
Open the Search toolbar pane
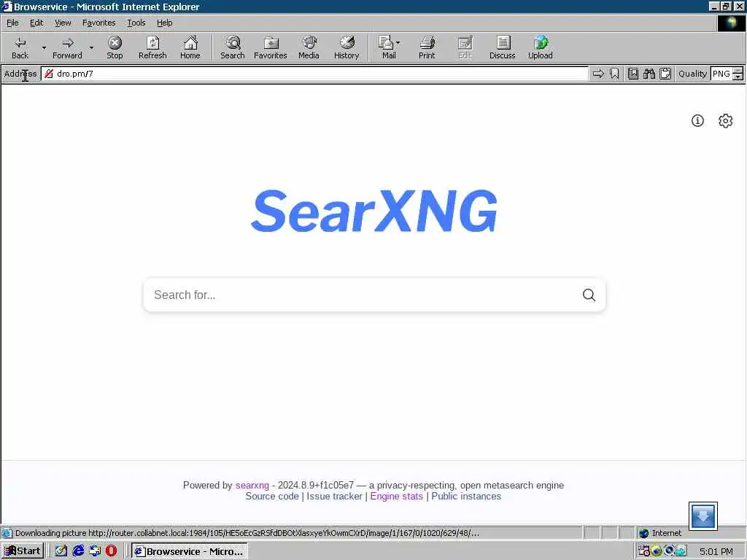(233, 47)
